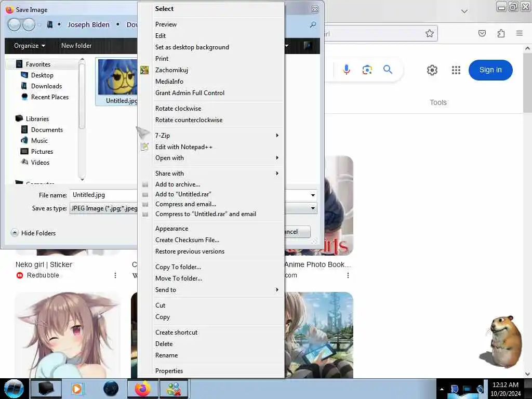
Task: Click the Zachomikuj icon in context menu
Action: [x=144, y=70]
